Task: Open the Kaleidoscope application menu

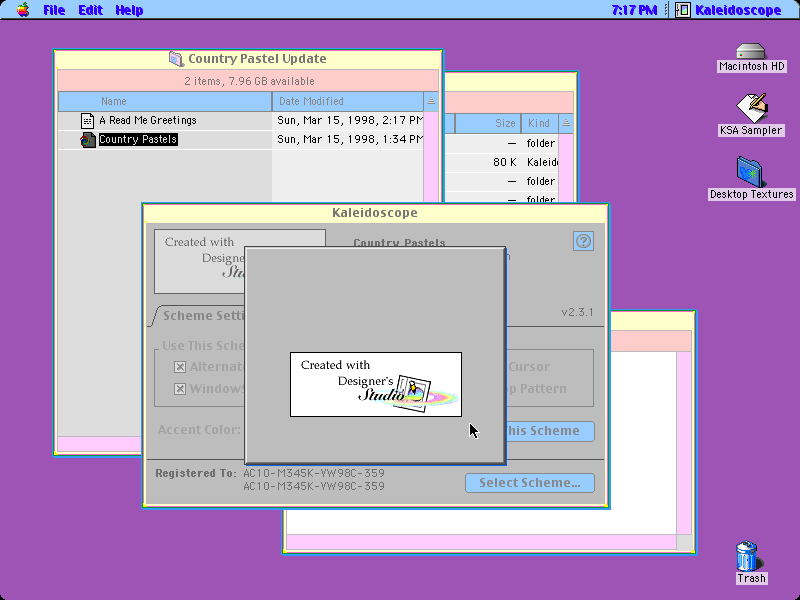Action: 728,10
